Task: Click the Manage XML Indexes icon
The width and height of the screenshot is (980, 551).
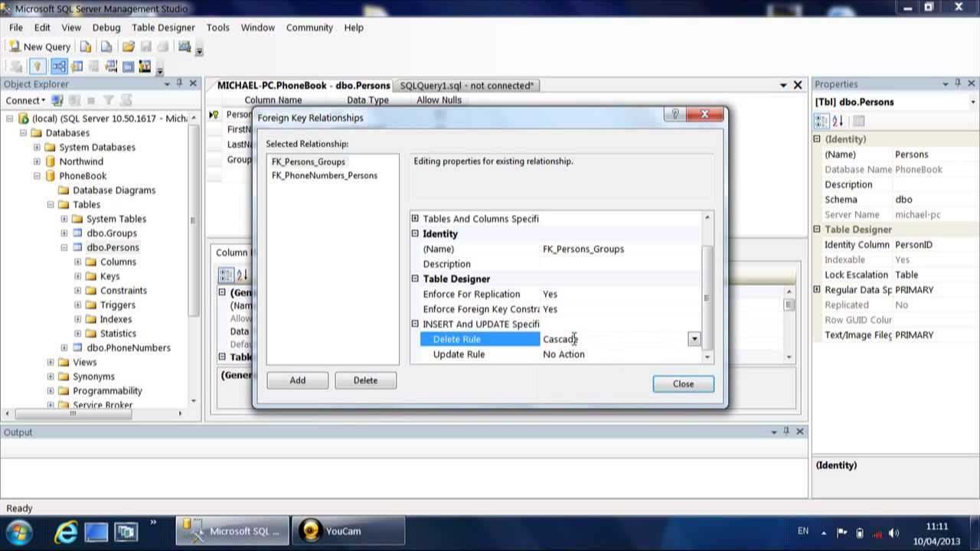Action: 111,67
